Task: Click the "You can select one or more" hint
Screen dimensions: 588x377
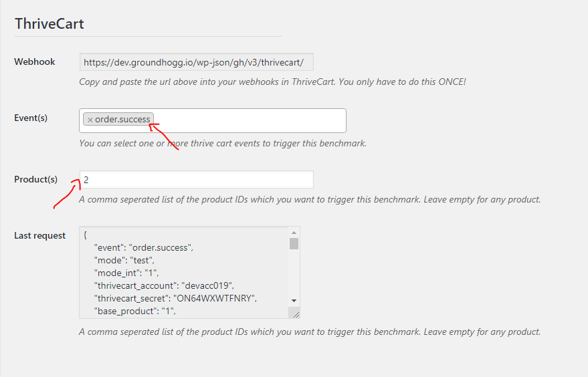Action: pos(223,143)
